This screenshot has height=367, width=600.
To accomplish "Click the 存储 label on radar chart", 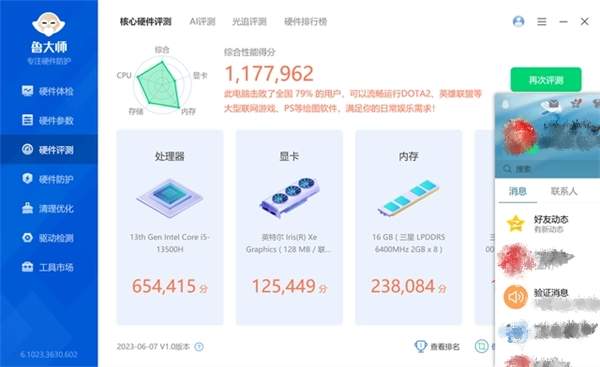I will pyautogui.click(x=135, y=111).
